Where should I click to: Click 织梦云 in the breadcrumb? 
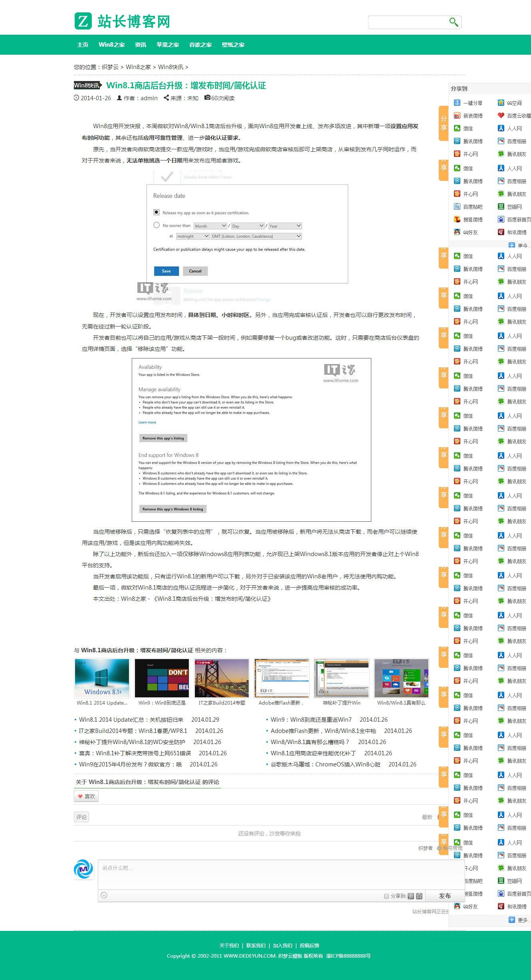110,67
